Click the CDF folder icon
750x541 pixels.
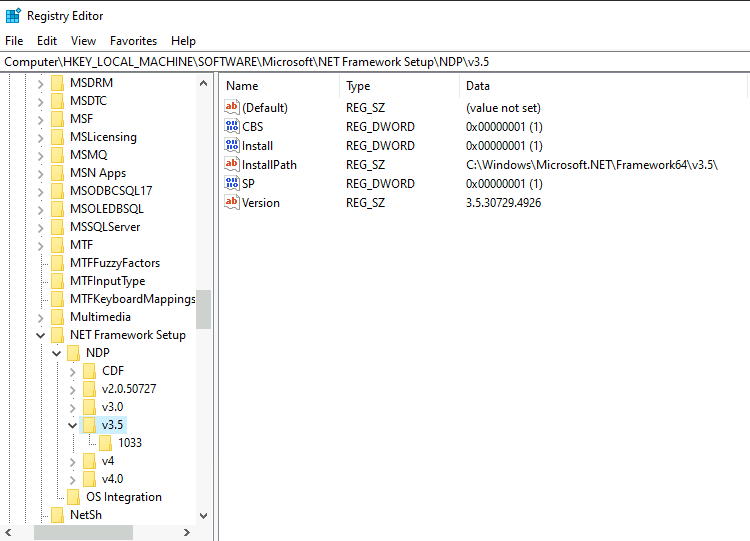click(x=89, y=371)
